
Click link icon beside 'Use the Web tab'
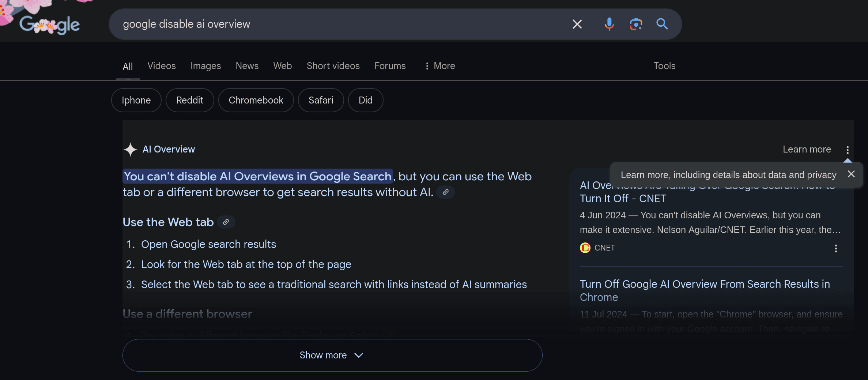(226, 222)
